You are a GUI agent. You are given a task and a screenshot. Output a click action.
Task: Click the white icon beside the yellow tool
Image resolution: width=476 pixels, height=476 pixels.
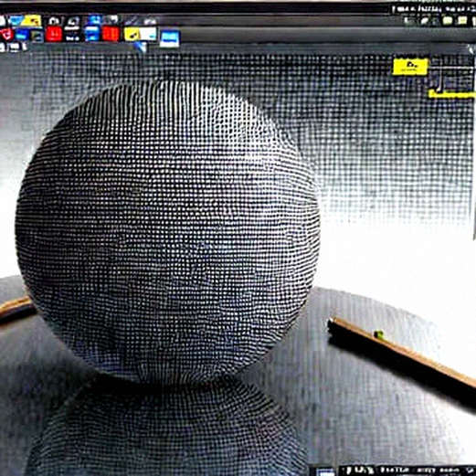coord(148,34)
